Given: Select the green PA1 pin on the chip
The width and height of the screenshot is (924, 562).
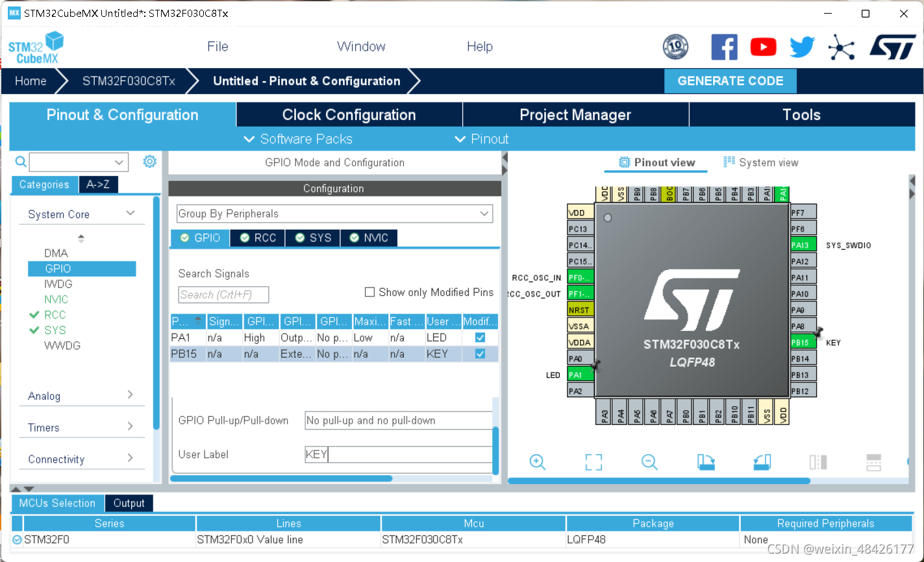Looking at the screenshot, I should coord(581,374).
